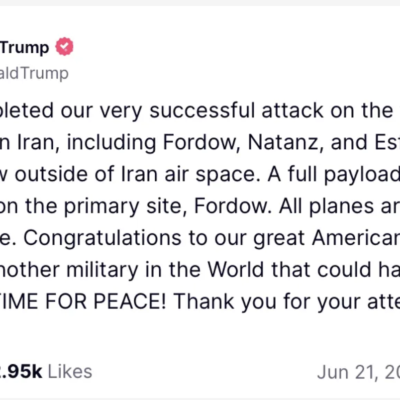Click the word 'American' in post
Image resolution: width=400 pixels, height=400 pixels.
pyautogui.click(x=356, y=238)
